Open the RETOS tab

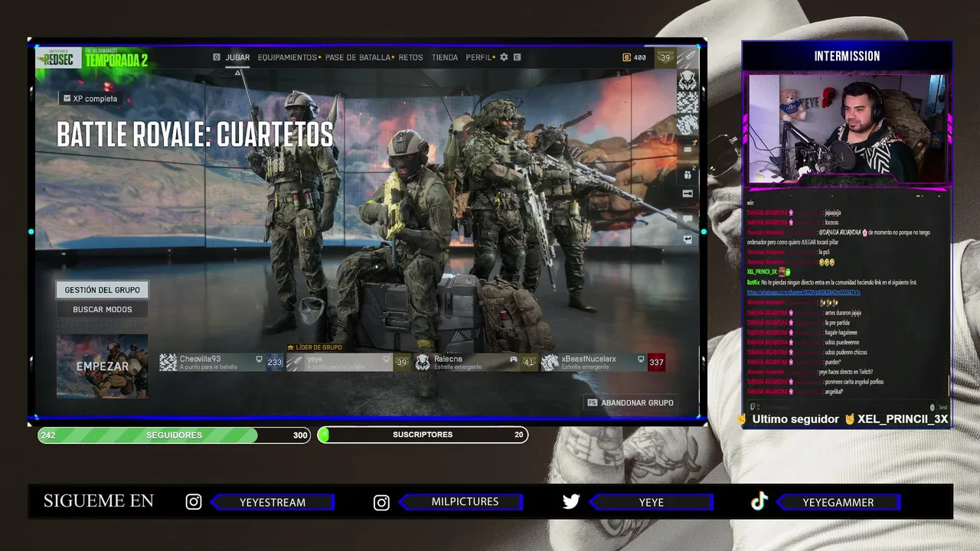pyautogui.click(x=410, y=57)
